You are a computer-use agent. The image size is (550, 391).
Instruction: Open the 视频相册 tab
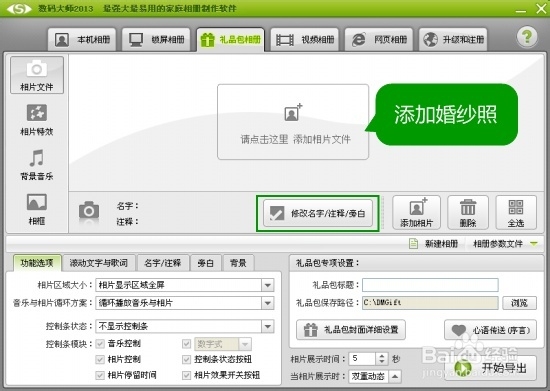click(304, 40)
